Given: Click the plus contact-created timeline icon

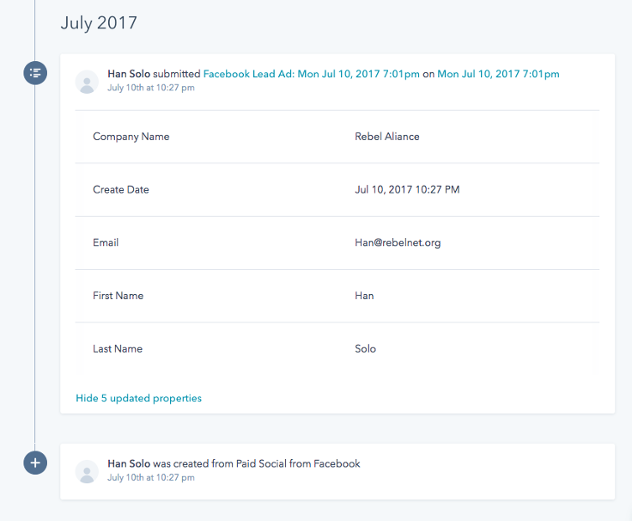Looking at the screenshot, I should pos(35,463).
